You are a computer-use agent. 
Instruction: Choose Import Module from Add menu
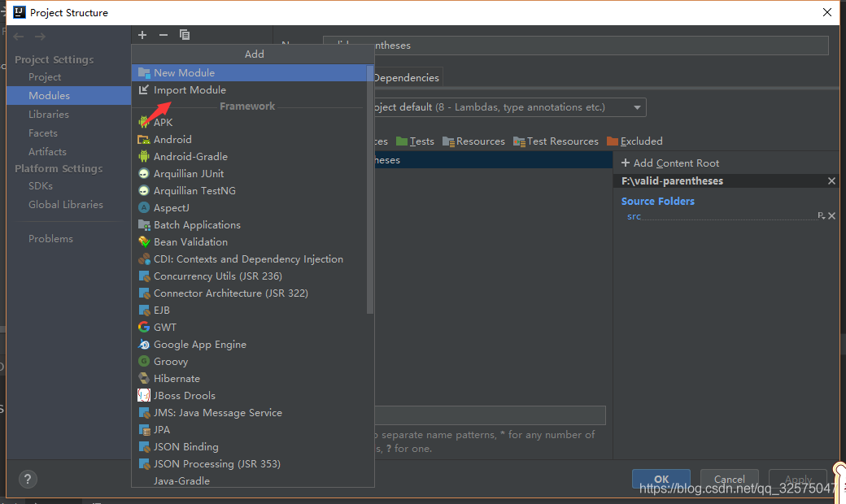click(249, 90)
